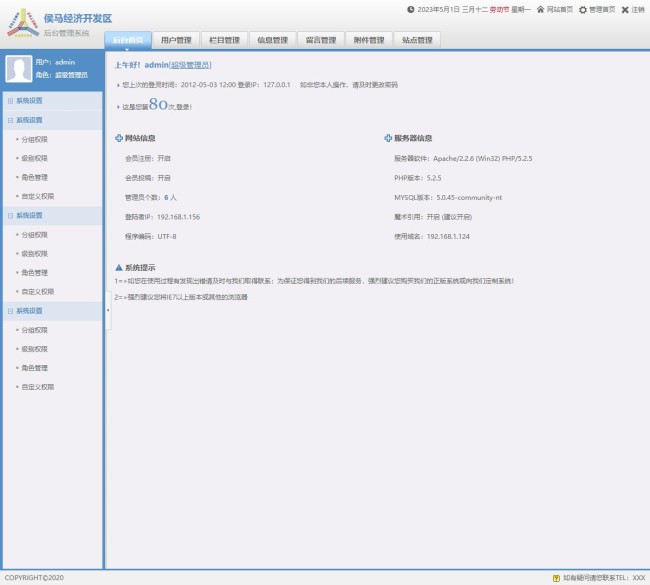Click the 用户: admin label
650x585 pixels.
tap(55, 62)
